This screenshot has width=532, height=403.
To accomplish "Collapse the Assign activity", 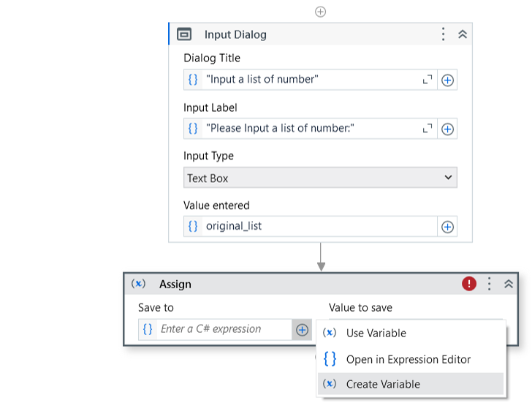I will click(509, 284).
